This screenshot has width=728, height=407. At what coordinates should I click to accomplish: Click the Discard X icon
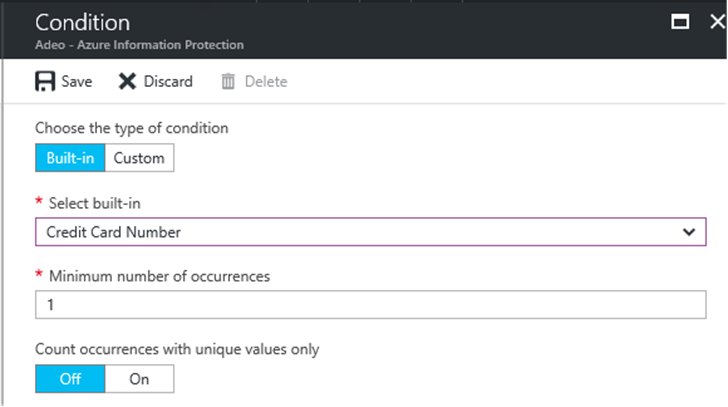point(127,81)
